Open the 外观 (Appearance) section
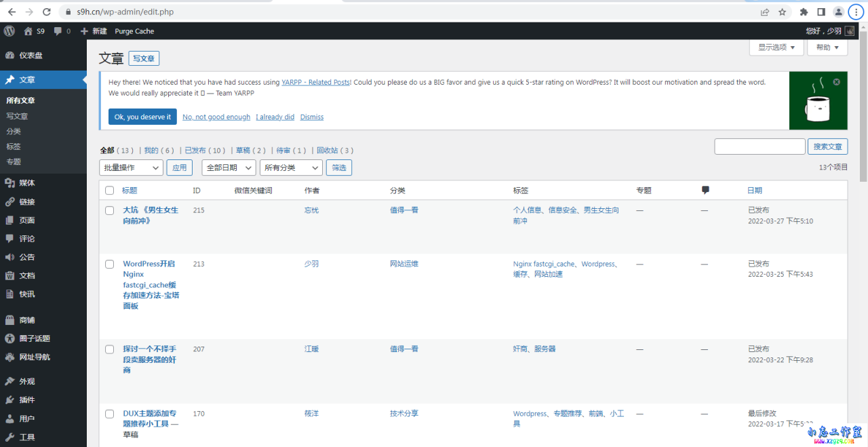868x447 pixels. [x=27, y=381]
